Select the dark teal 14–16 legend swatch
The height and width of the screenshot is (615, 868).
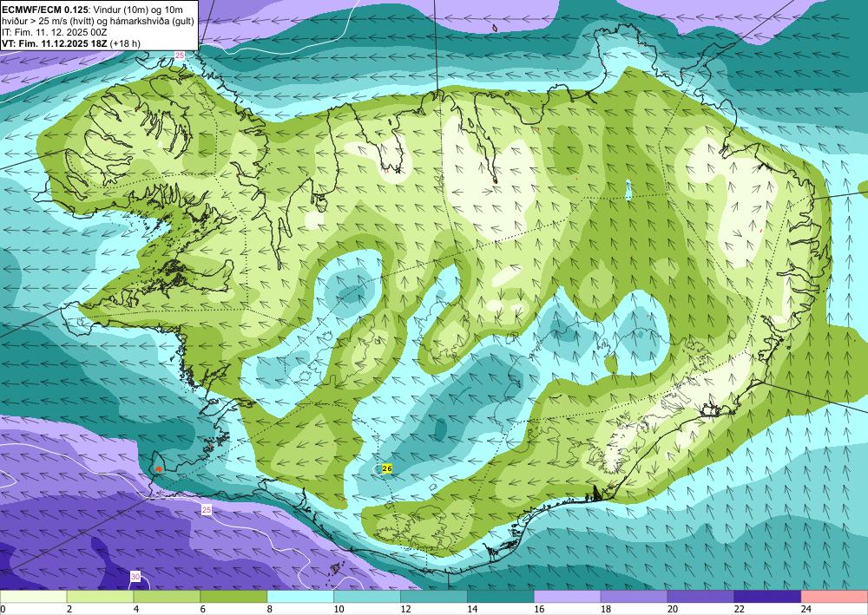coord(501,597)
